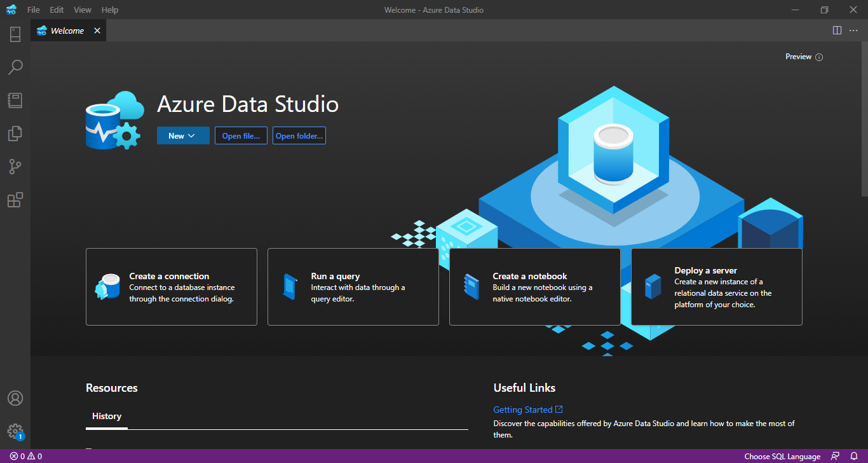Click the errors and warnings status indicator

tap(26, 456)
